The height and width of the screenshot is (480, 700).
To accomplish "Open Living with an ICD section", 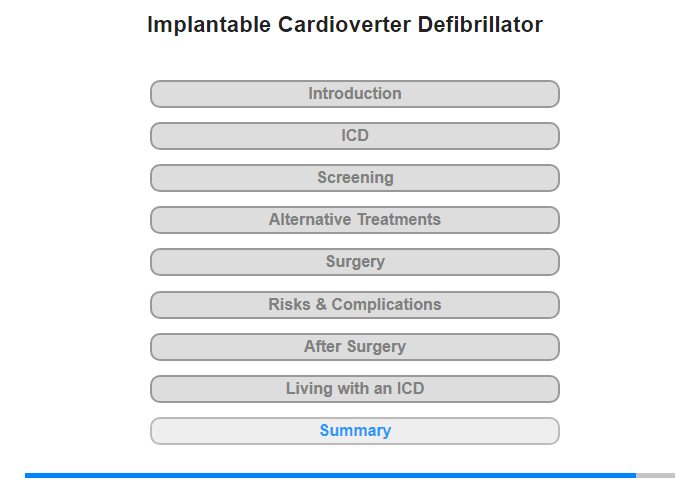I will click(x=354, y=388).
